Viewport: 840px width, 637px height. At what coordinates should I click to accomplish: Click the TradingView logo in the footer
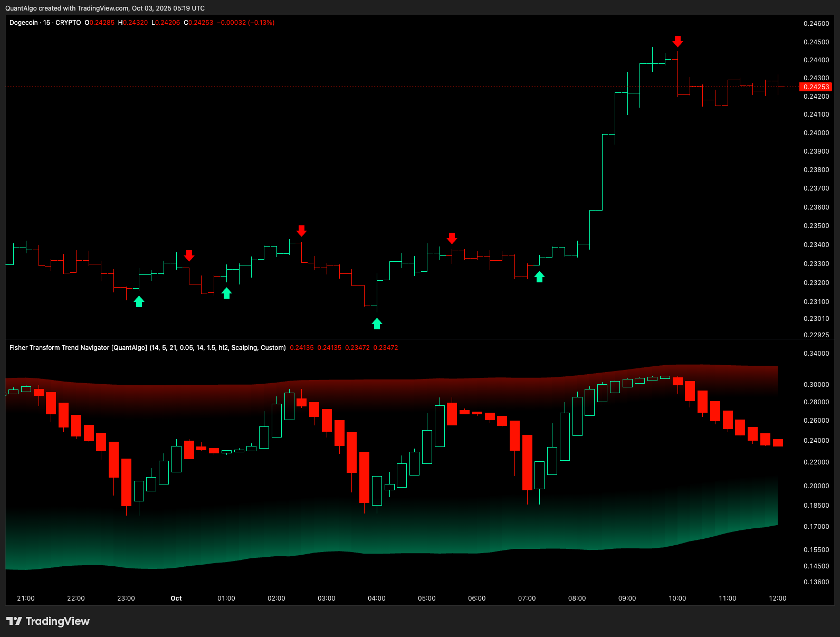(48, 621)
